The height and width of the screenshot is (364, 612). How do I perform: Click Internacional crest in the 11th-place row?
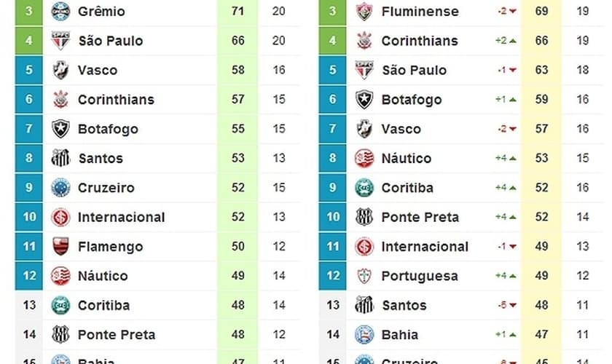(x=364, y=247)
